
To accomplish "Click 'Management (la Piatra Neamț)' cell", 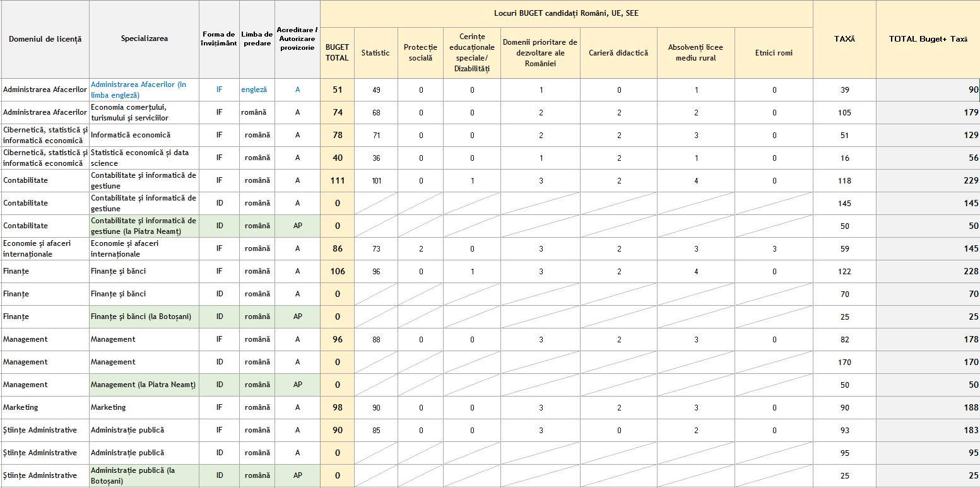I will [145, 385].
